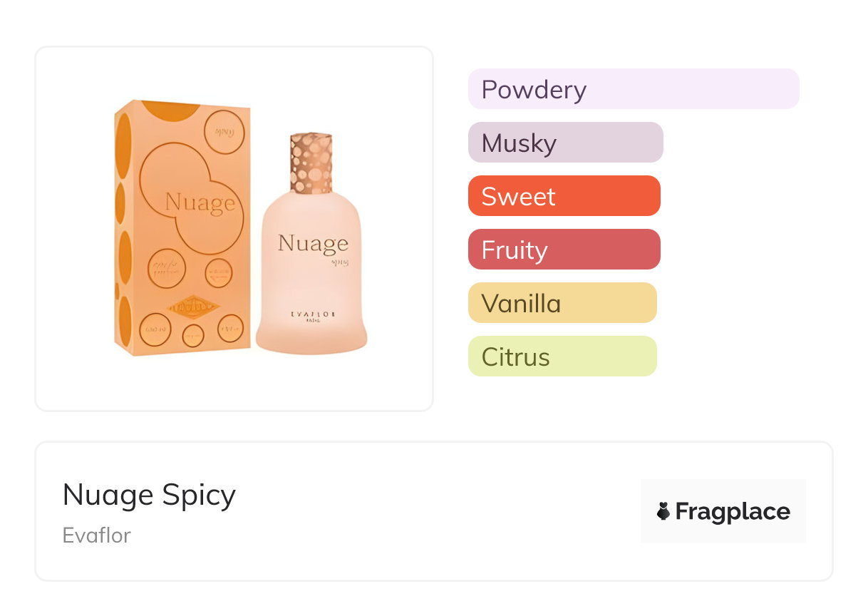Click the Evaflor brand name below title
Viewport: 868px width, 616px height.
tap(96, 535)
